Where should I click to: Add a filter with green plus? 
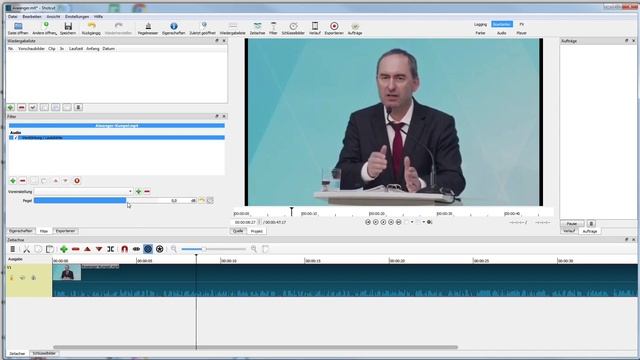point(13,181)
